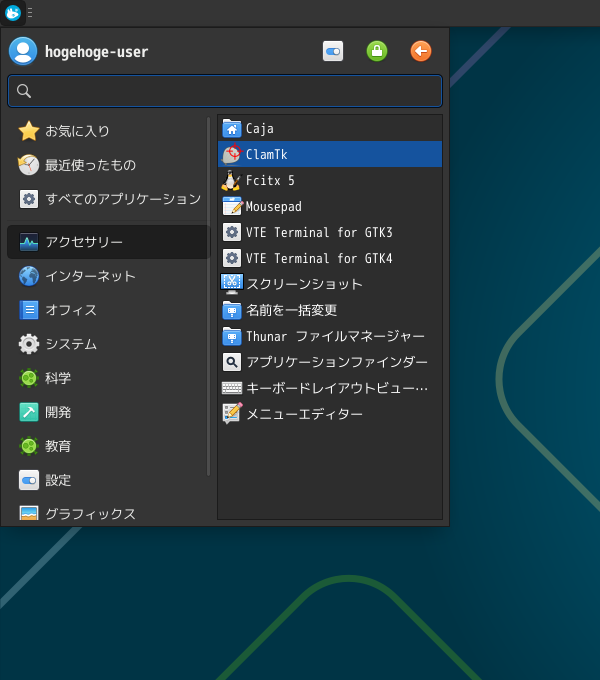Click the menu search input field
The width and height of the screenshot is (600, 680).
(225, 91)
